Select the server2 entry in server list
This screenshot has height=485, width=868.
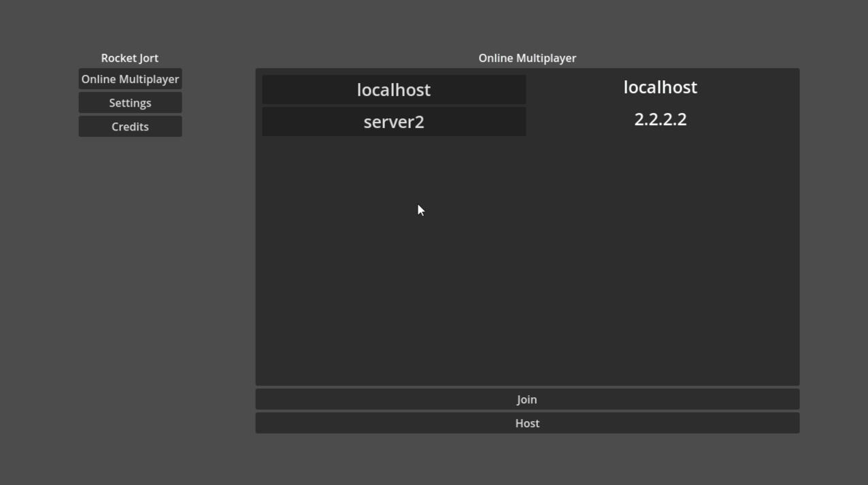tap(394, 122)
